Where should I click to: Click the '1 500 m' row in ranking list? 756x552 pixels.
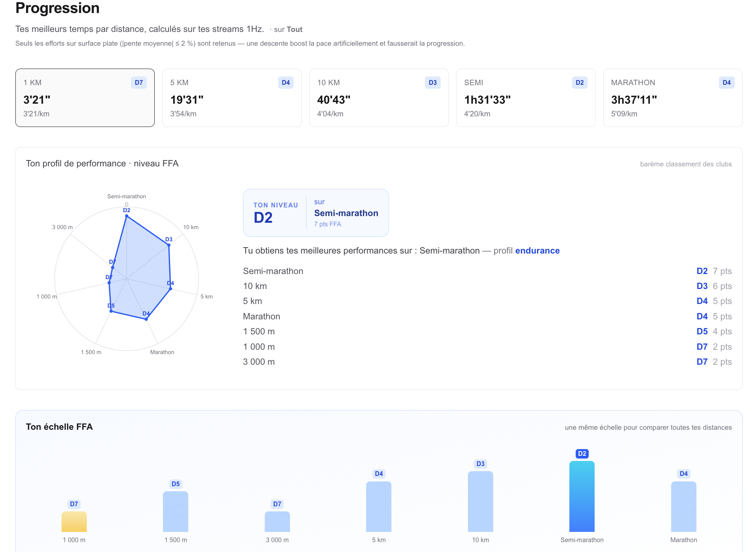487,332
